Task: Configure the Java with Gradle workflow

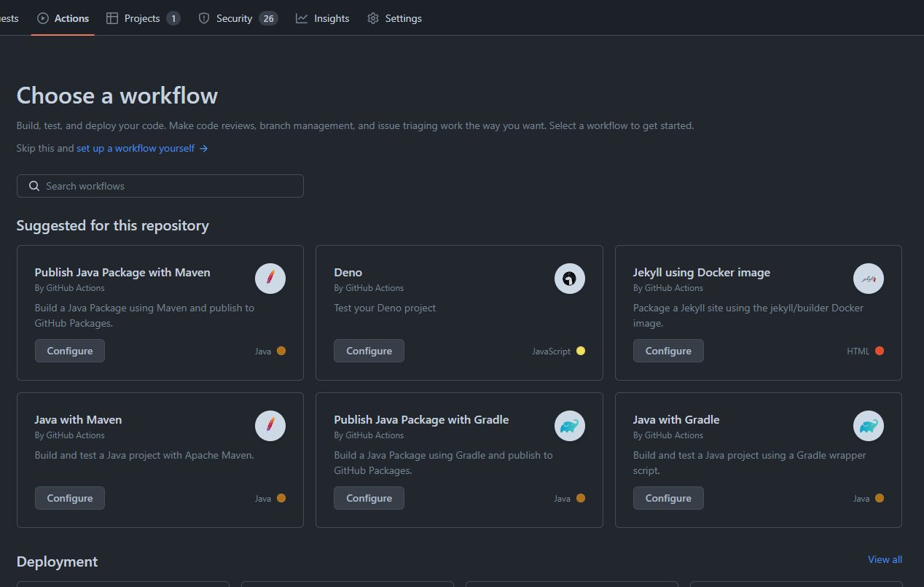Action: (668, 498)
